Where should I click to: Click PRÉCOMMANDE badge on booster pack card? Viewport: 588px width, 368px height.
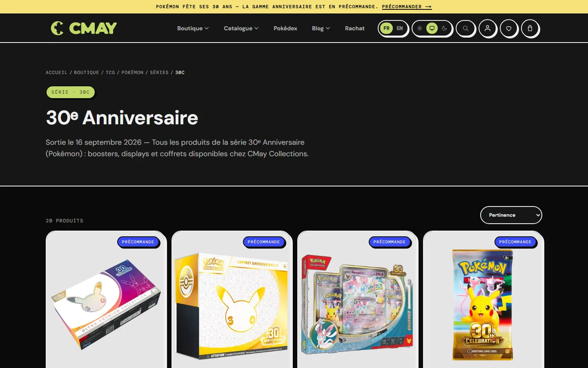point(515,242)
